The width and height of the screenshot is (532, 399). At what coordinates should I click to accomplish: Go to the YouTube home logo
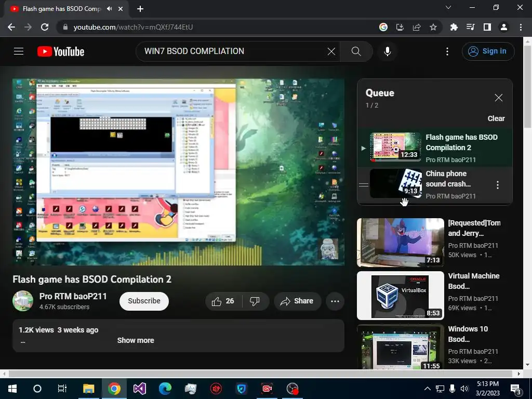tap(61, 51)
